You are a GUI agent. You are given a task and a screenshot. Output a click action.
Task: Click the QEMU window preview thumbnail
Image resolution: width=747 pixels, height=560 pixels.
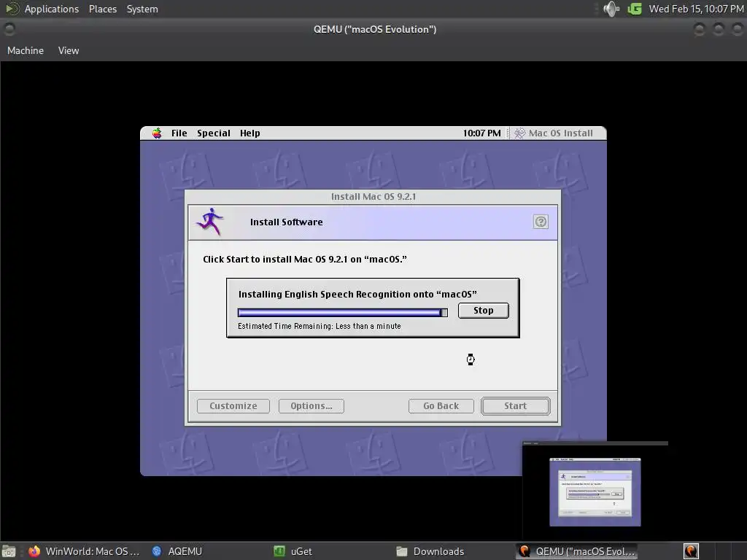pyautogui.click(x=595, y=491)
